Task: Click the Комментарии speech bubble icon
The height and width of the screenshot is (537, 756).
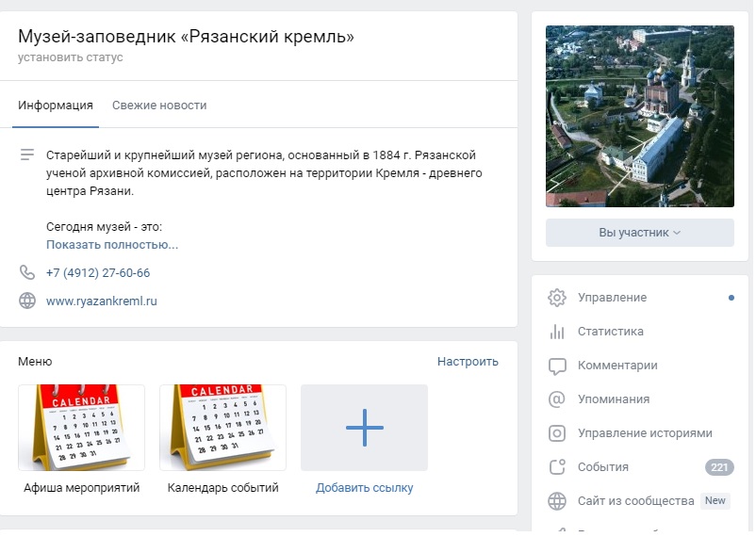Action: (x=557, y=366)
